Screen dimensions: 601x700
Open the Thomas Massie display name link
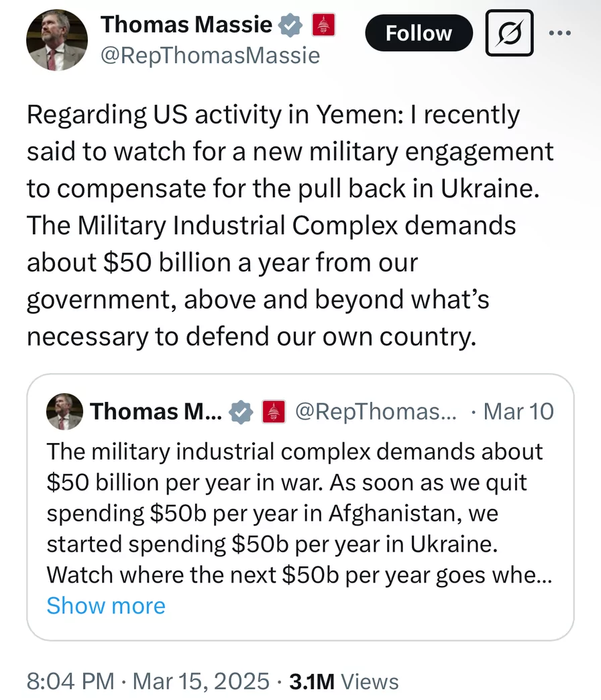(x=186, y=26)
